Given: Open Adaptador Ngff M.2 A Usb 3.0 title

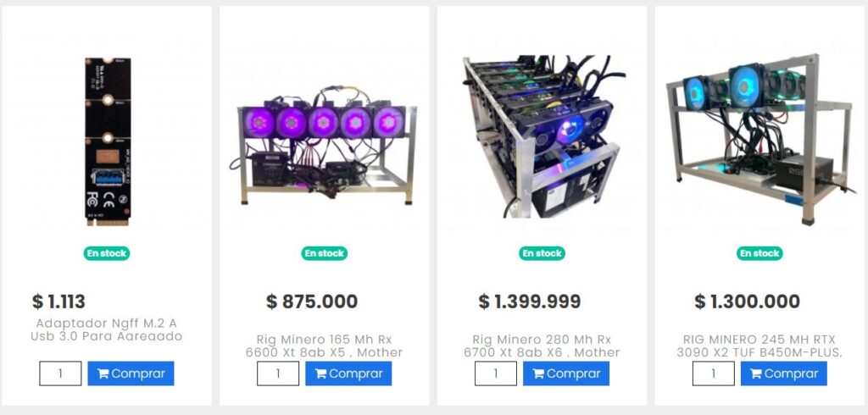Looking at the screenshot, I should (106, 329).
